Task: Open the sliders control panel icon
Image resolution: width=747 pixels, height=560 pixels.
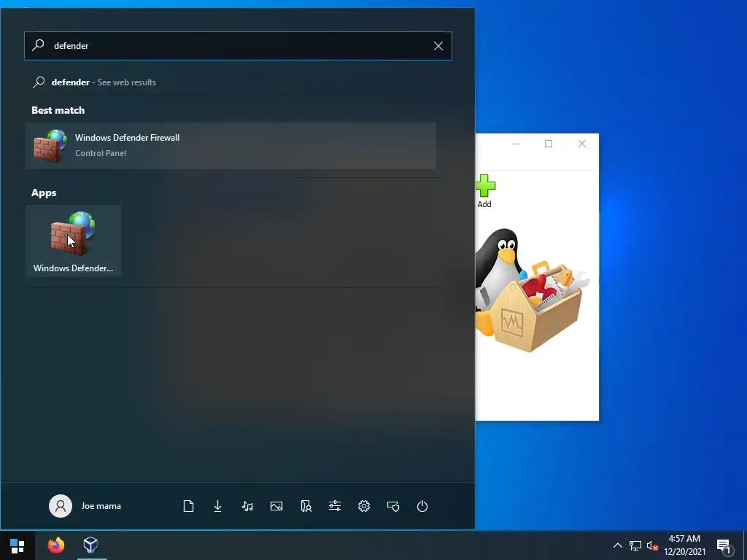Action: click(x=335, y=506)
